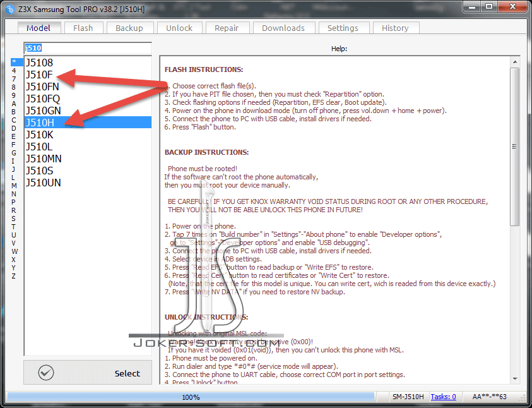Click the Z3X app icon in title bar

[x=11, y=9]
